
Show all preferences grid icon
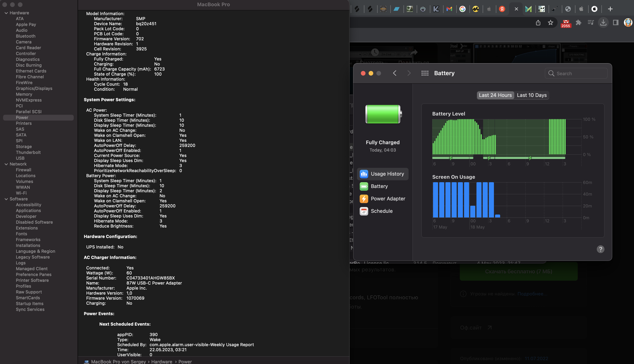(x=425, y=73)
